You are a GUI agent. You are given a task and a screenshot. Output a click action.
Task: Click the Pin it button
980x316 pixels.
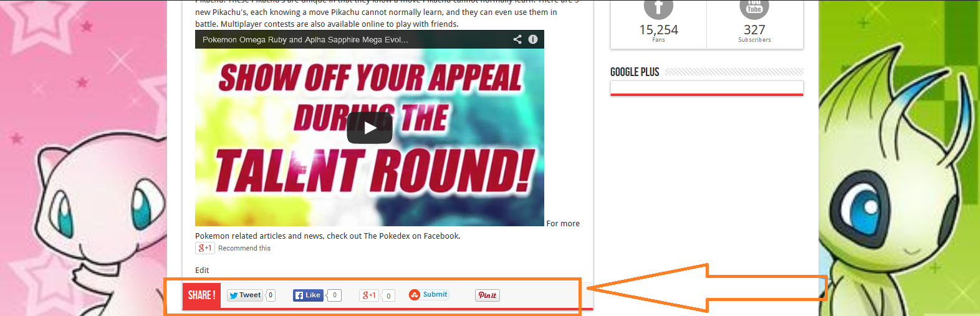[x=488, y=295]
